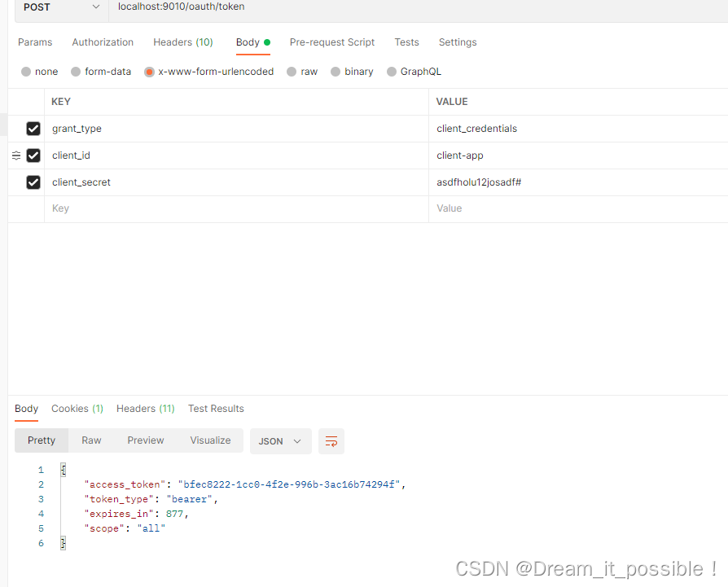Select the binary body type radio
Screen dimensions: 728x587
(x=335, y=72)
